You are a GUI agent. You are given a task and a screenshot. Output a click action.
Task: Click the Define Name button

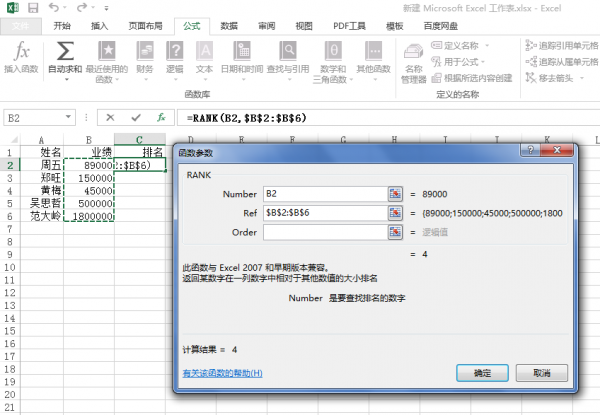pos(455,46)
